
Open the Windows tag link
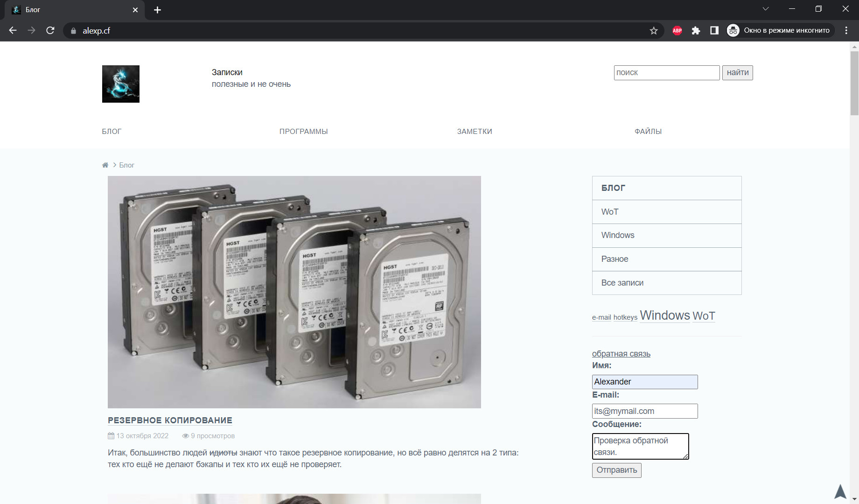[x=665, y=315]
